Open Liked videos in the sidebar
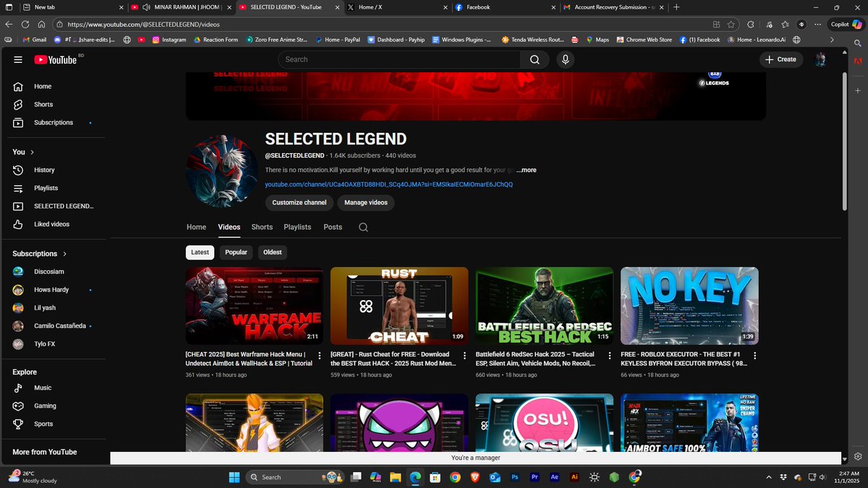 [x=53, y=224]
